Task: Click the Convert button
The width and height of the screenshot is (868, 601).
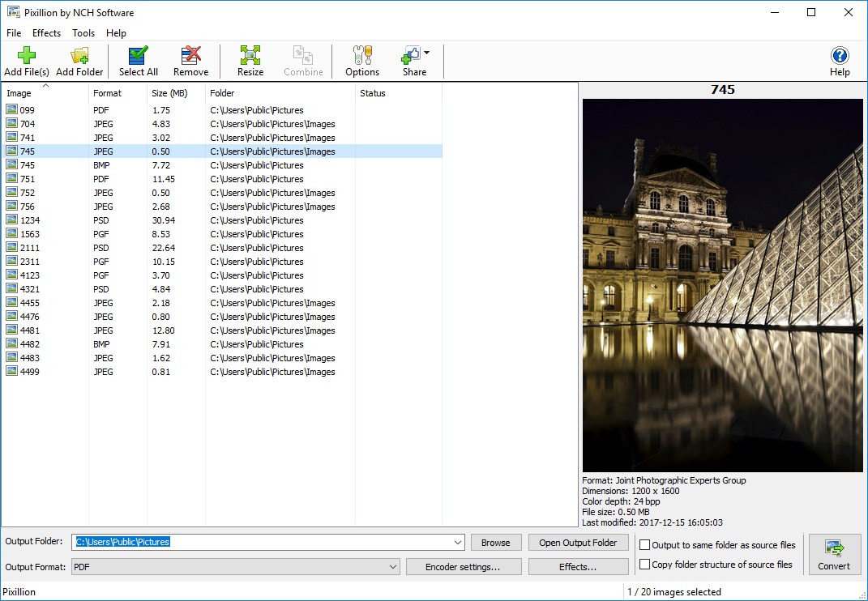Action: pyautogui.click(x=834, y=554)
